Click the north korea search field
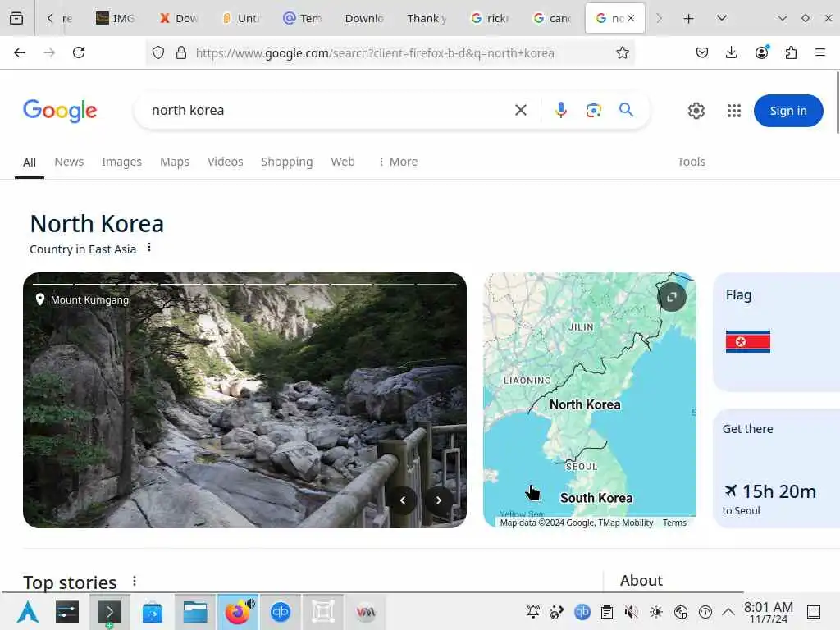This screenshot has height=630, width=840. pos(326,111)
